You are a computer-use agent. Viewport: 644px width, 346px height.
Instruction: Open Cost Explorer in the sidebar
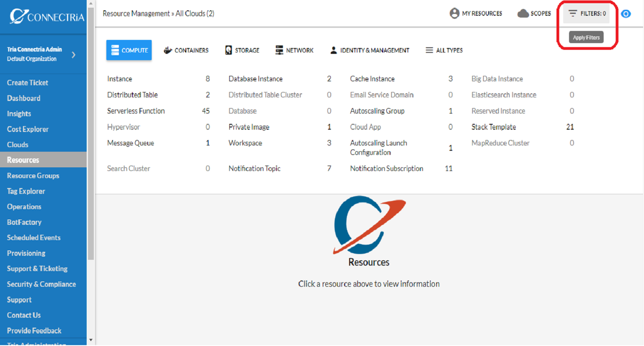[28, 129]
